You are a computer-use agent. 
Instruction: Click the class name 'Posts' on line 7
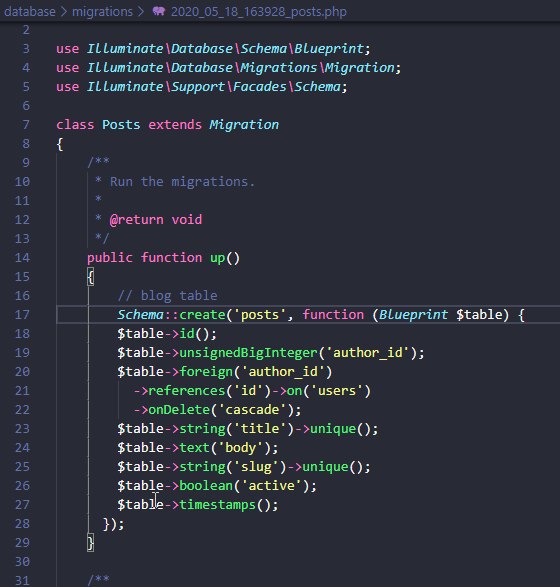point(121,124)
